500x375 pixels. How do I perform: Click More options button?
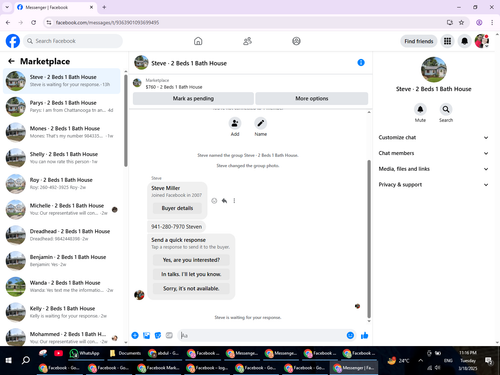pos(312,98)
